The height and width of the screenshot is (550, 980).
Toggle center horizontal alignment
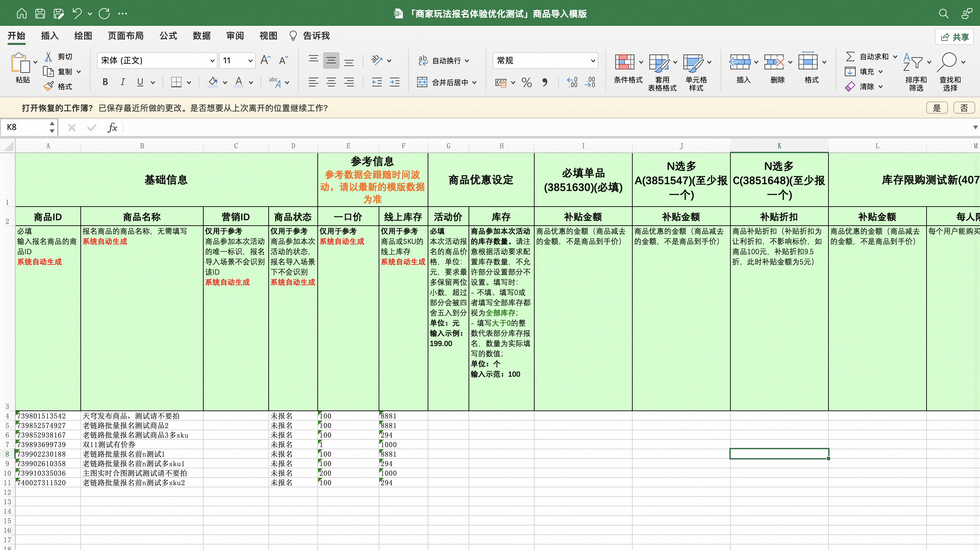pyautogui.click(x=331, y=82)
